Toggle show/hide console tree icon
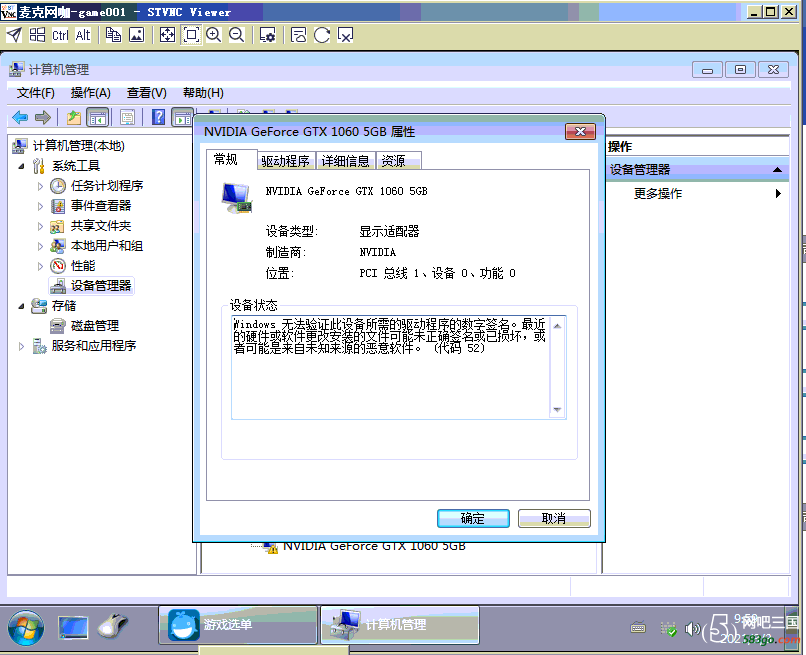This screenshot has height=655, width=806. coord(98,118)
